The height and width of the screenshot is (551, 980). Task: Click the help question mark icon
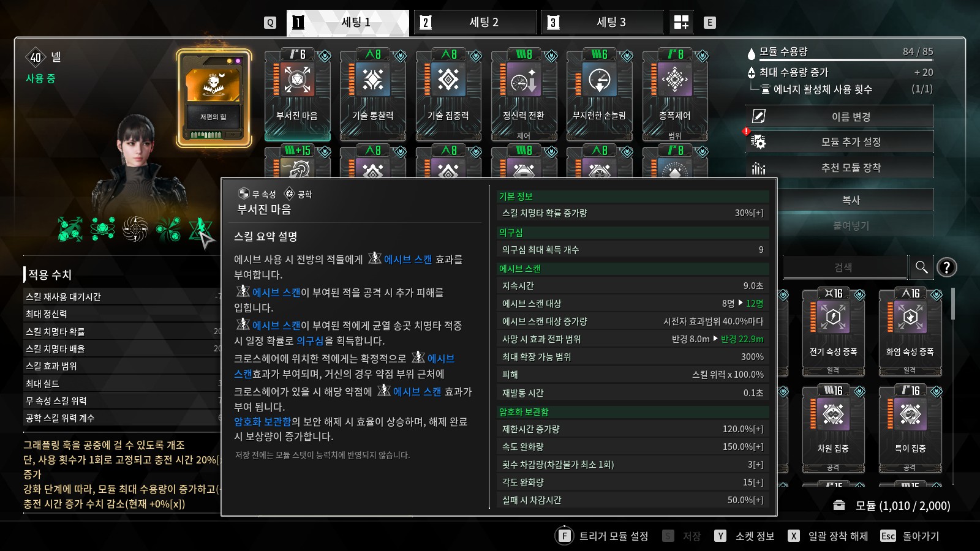click(x=947, y=268)
